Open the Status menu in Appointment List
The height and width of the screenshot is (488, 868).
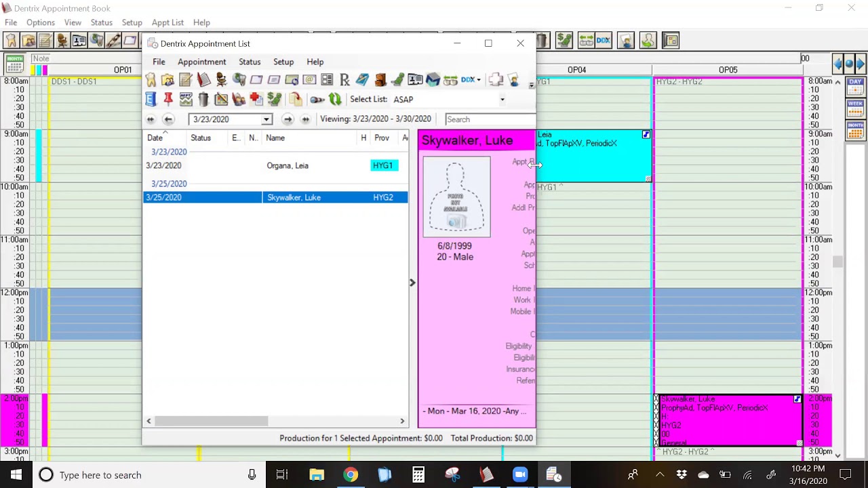pyautogui.click(x=250, y=62)
